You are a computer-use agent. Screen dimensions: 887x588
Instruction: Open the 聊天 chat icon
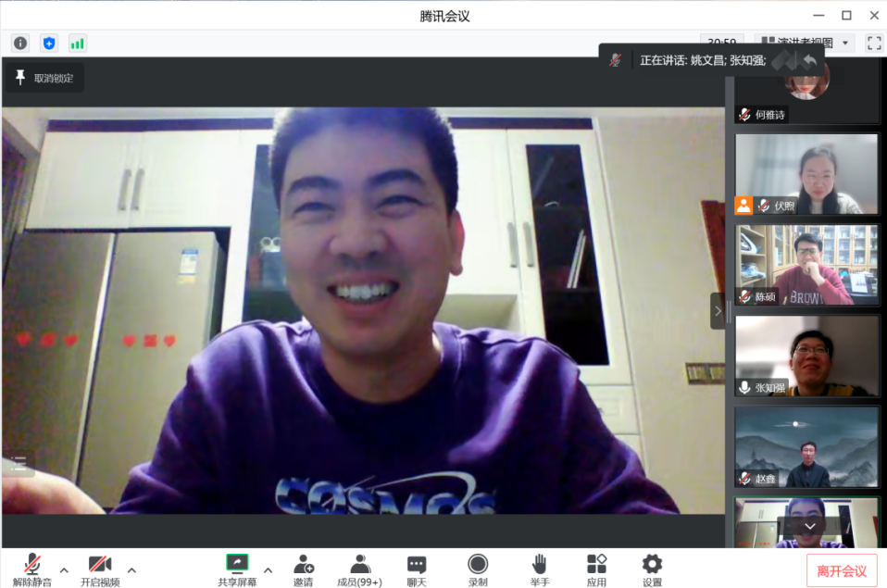417,569
